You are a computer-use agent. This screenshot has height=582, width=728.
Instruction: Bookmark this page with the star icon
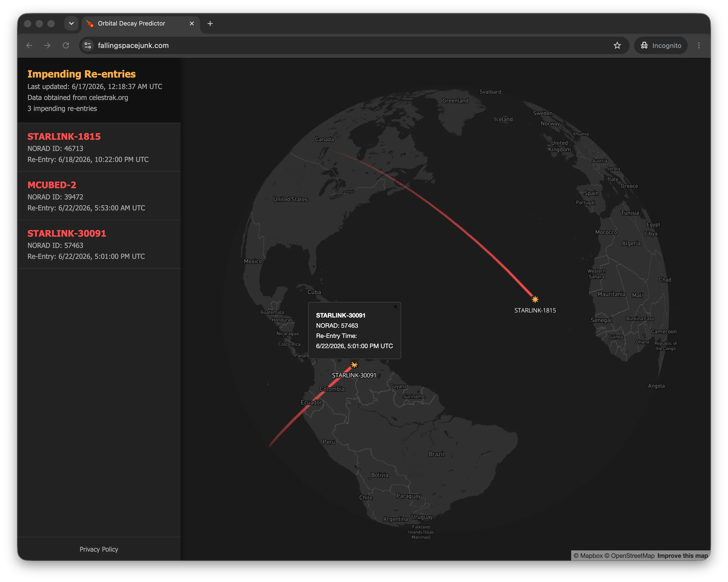coord(617,46)
